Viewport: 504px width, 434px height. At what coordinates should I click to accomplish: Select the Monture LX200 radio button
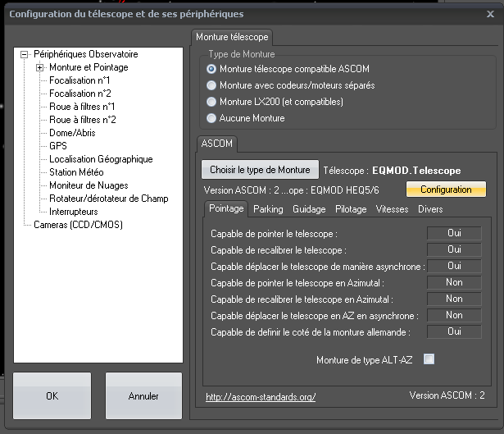click(x=212, y=102)
